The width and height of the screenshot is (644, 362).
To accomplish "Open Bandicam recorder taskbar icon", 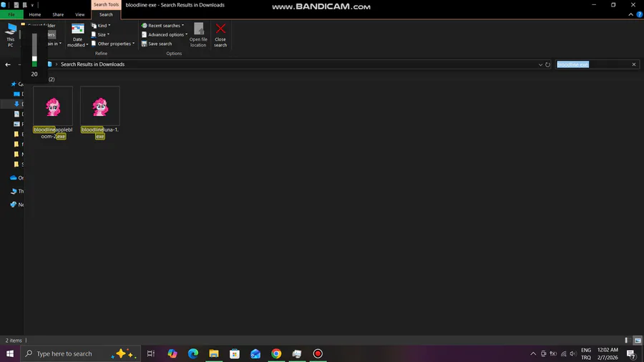I will pos(318,353).
